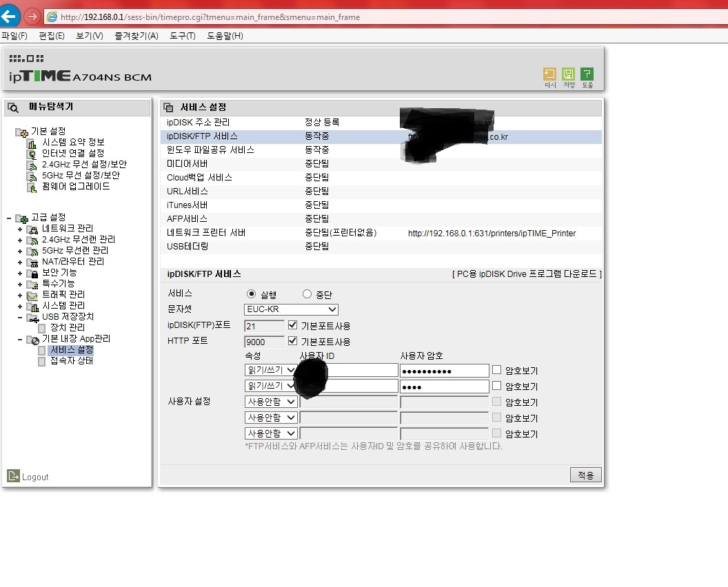Click the Logout link text
The height and width of the screenshot is (587, 728).
[35, 477]
